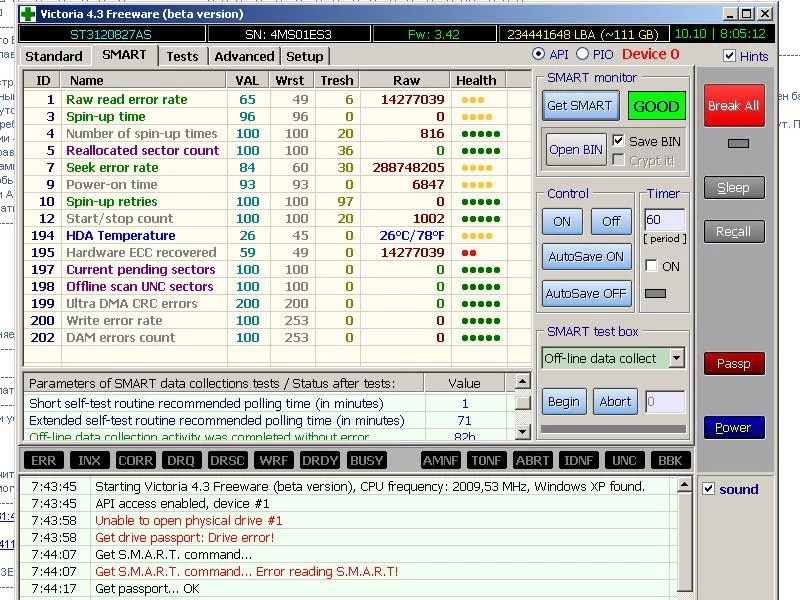This screenshot has height=600, width=800.
Task: Toggle the Save BIN checkbox
Action: click(x=618, y=141)
